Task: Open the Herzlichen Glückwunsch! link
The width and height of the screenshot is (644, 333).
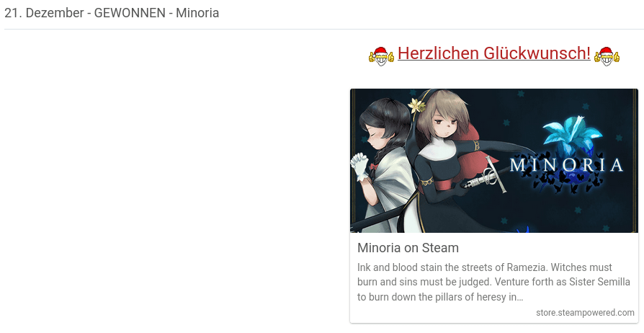Action: click(x=494, y=53)
